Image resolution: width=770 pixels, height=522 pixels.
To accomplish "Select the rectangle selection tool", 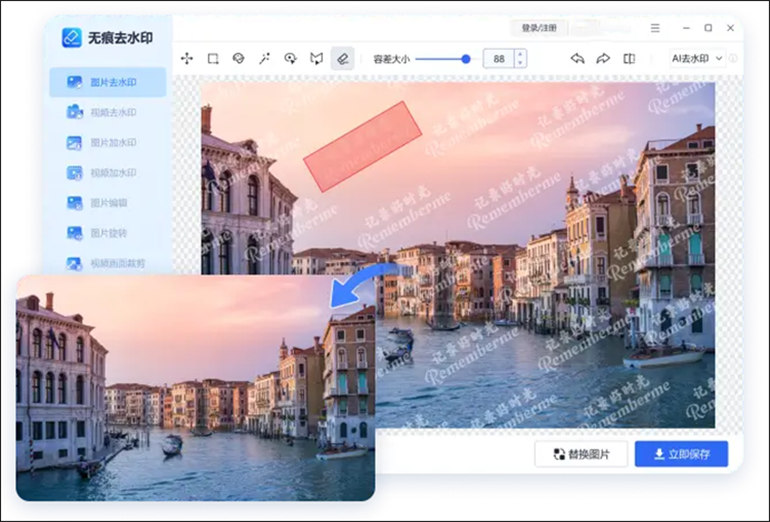I will click(x=213, y=59).
